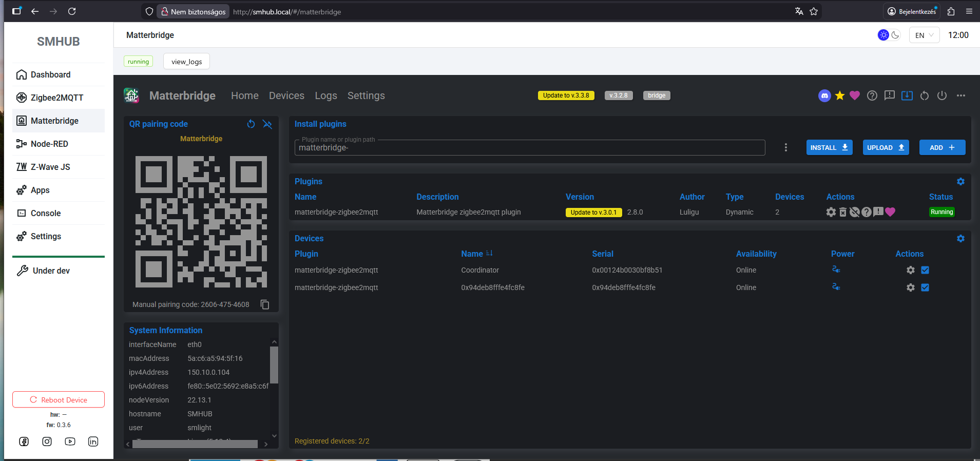Screen dimensions: 980x461
Task: Open the three-dots more menu in header
Action: pyautogui.click(x=961, y=95)
